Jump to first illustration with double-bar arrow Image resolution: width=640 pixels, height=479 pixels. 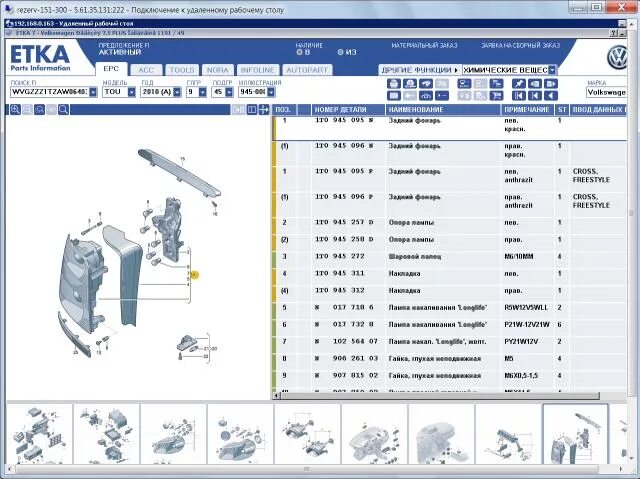coord(519,96)
